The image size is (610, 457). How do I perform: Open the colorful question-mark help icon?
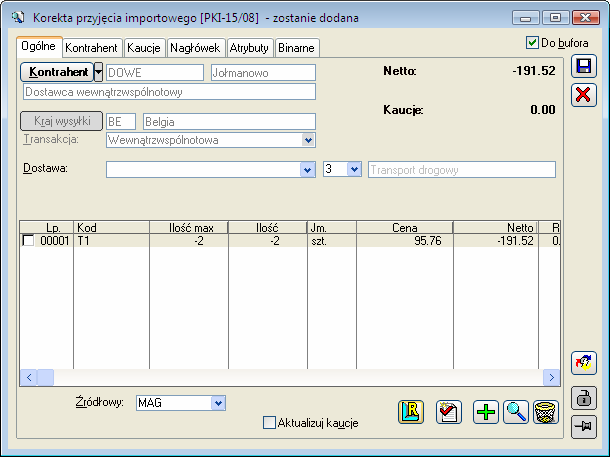(x=584, y=363)
